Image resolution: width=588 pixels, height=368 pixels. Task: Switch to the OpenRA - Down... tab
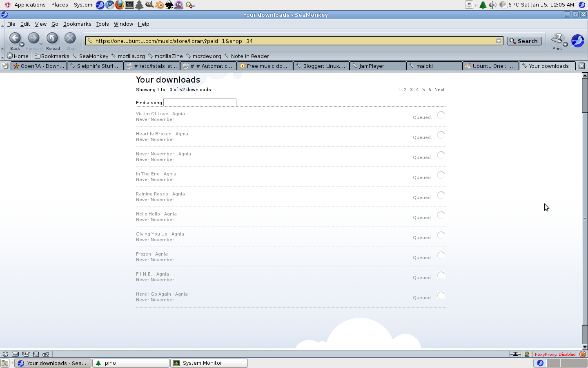39,66
